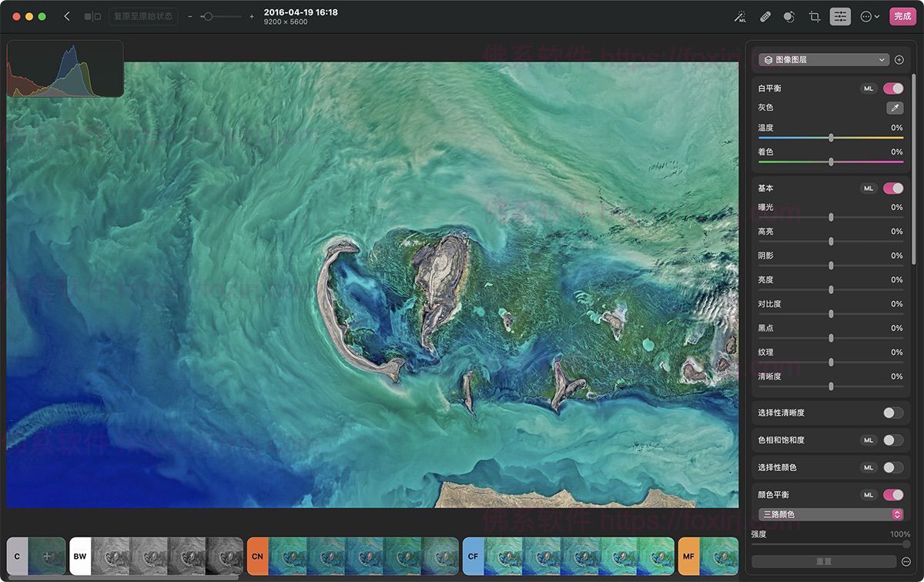The width and height of the screenshot is (924, 582).
Task: Click the add adjustment plus icon
Action: [900, 59]
